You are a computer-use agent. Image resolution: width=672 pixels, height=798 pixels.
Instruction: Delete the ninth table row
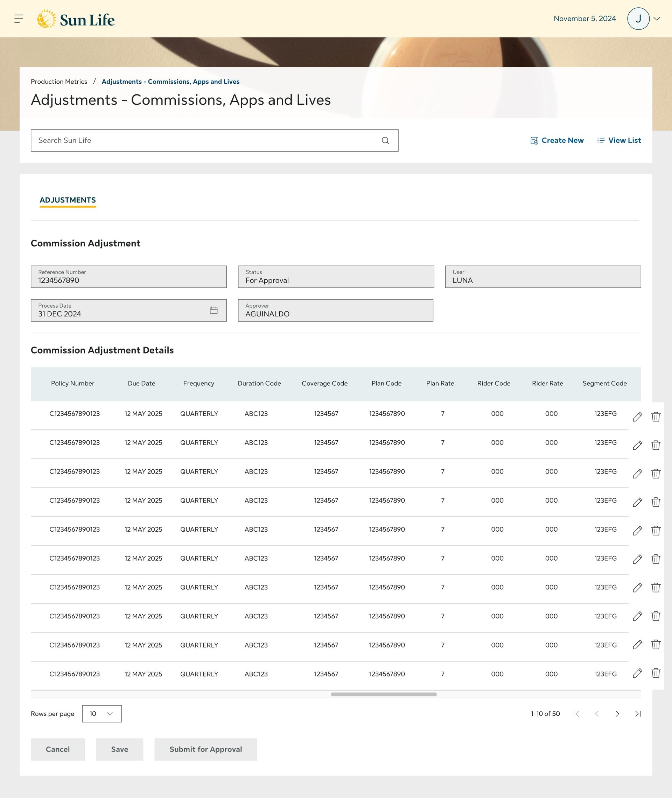coord(656,644)
